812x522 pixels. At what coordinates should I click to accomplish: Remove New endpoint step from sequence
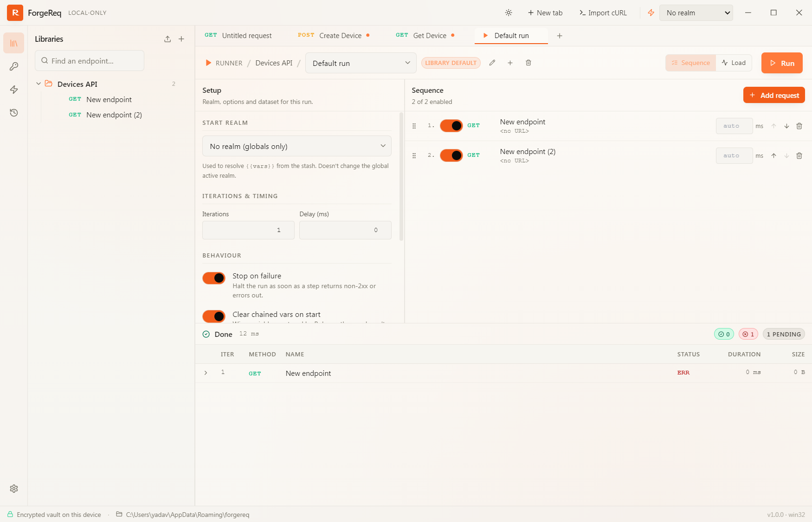click(799, 126)
